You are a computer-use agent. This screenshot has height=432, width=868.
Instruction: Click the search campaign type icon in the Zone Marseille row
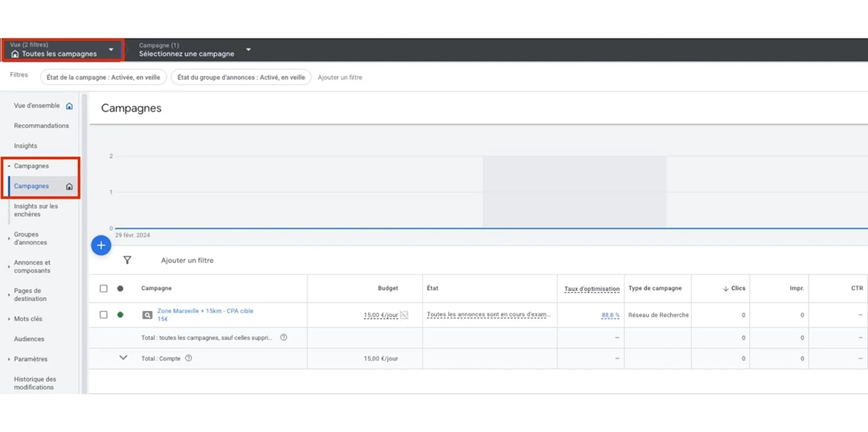pyautogui.click(x=147, y=315)
